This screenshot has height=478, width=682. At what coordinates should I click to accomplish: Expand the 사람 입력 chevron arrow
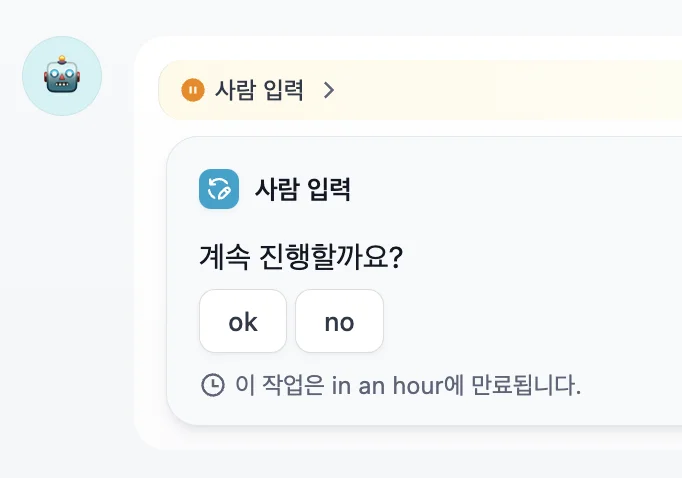click(329, 91)
